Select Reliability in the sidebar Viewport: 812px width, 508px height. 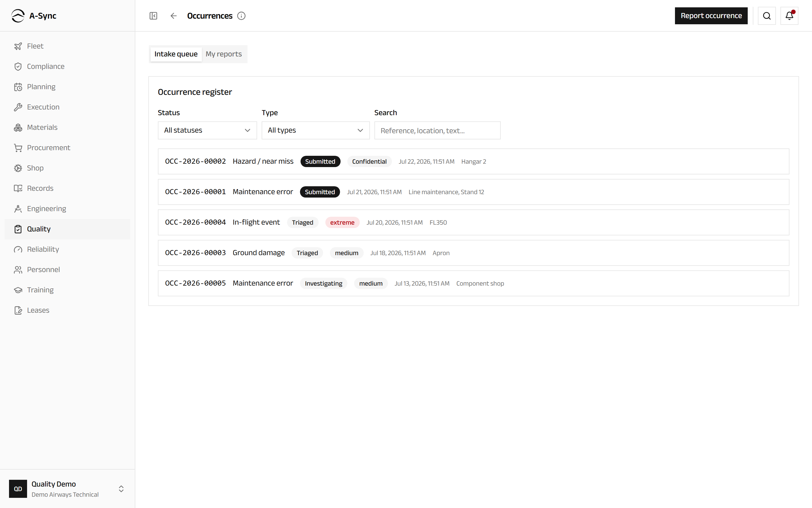tap(67, 249)
